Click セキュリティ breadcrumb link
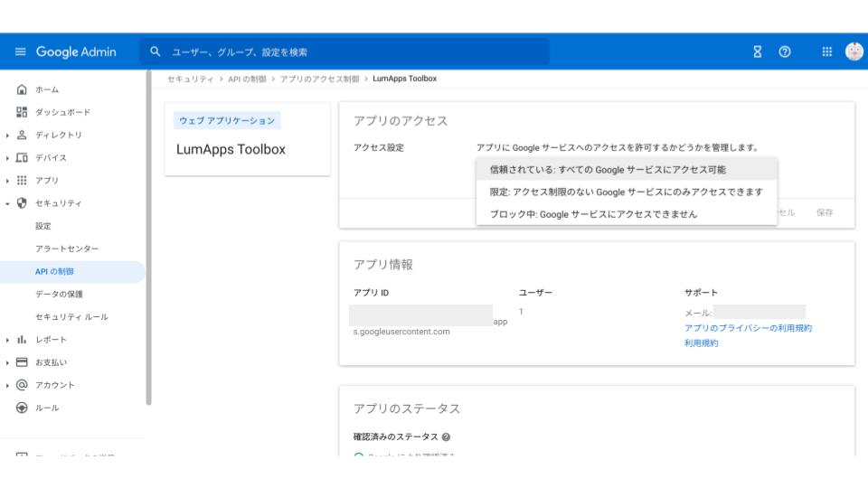 click(191, 79)
